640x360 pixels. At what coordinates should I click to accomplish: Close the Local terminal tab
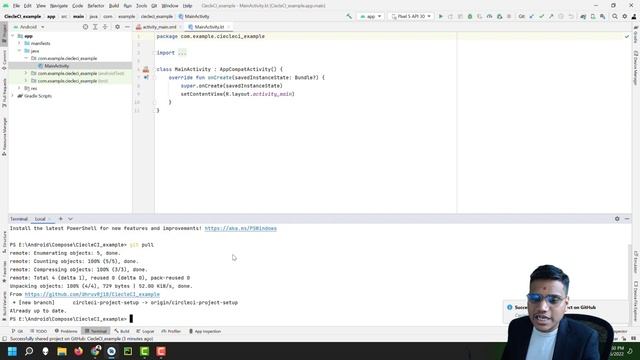(x=50, y=219)
